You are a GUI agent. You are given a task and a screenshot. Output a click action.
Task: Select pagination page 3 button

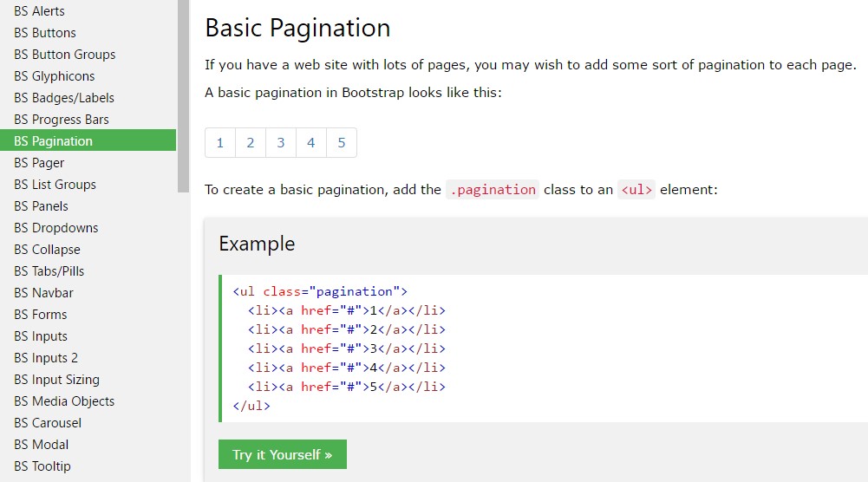click(281, 143)
